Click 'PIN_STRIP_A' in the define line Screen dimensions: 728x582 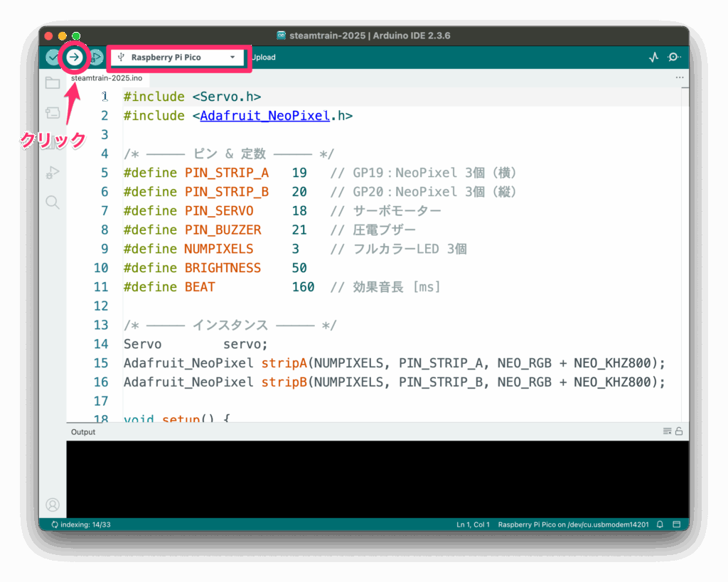point(227,173)
